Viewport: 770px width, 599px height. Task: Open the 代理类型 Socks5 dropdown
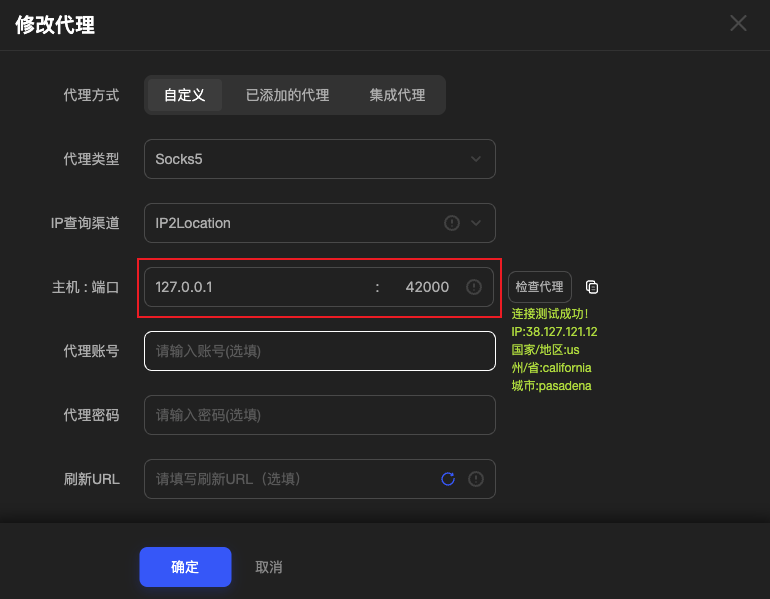click(320, 159)
